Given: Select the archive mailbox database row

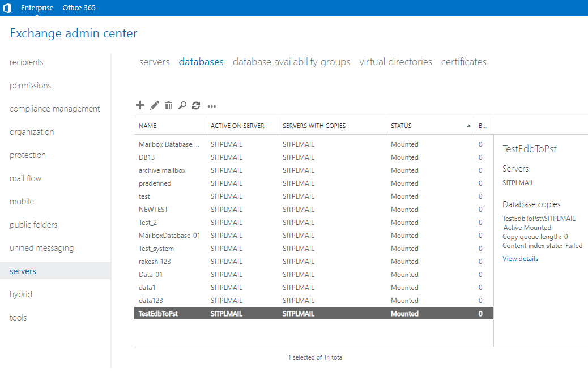Looking at the screenshot, I should coord(162,170).
